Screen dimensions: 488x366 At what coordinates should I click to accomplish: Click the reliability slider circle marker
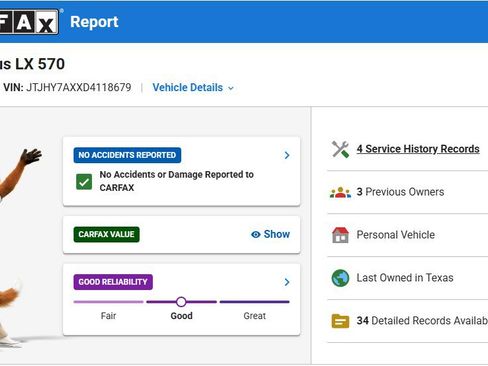(x=181, y=302)
